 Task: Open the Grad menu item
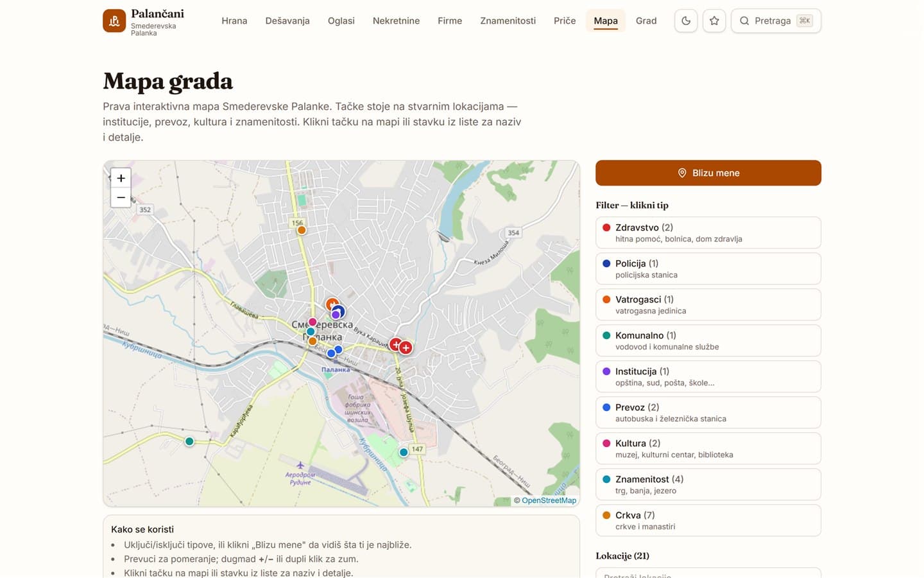coord(646,21)
